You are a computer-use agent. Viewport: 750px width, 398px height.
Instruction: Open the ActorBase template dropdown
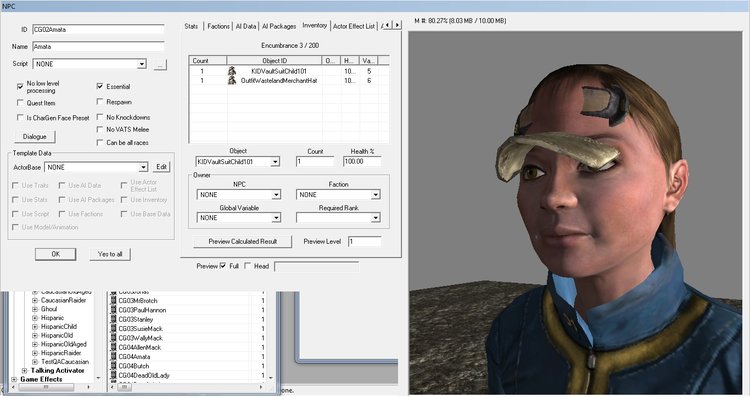143,167
